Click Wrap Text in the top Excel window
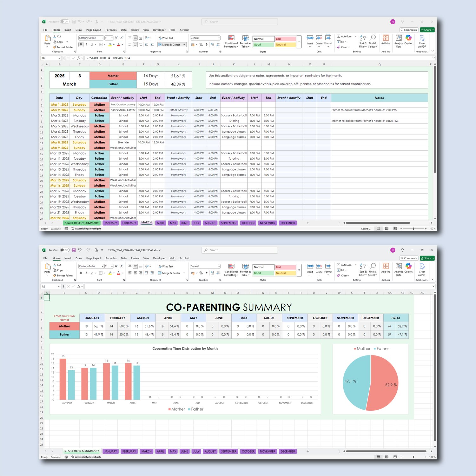This screenshot has width=476, height=476. point(166,38)
